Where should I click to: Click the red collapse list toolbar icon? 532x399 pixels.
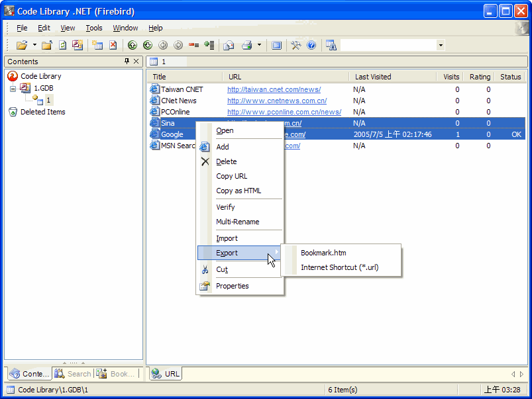tap(193, 45)
